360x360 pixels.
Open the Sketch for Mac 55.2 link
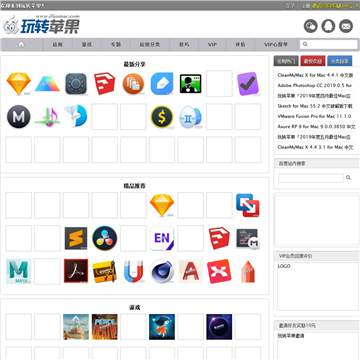315,106
